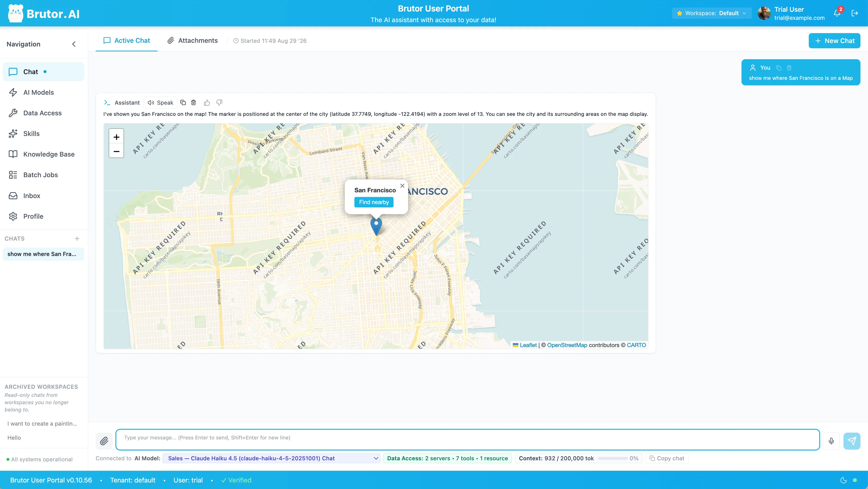Add a new chat with plus icon
The width and height of the screenshot is (868, 489).
[77, 238]
